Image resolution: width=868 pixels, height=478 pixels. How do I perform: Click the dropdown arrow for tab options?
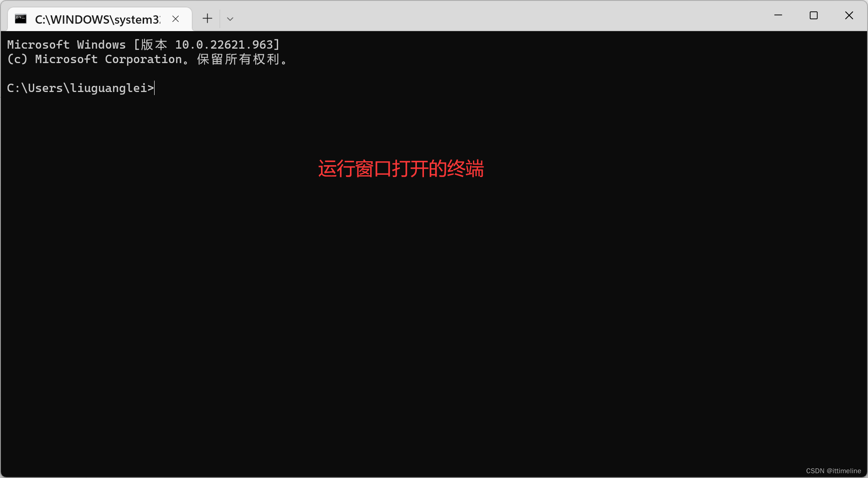coord(230,19)
